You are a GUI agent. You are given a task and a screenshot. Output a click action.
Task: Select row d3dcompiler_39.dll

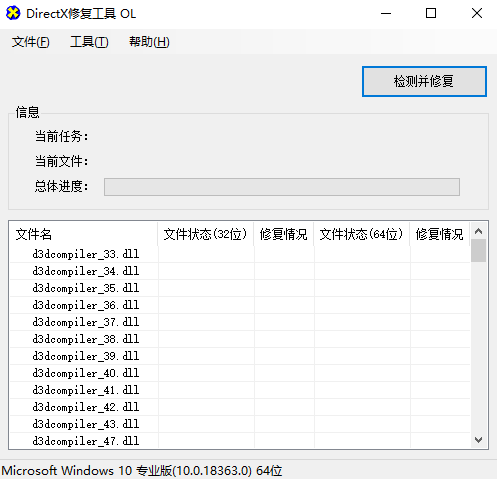point(240,356)
